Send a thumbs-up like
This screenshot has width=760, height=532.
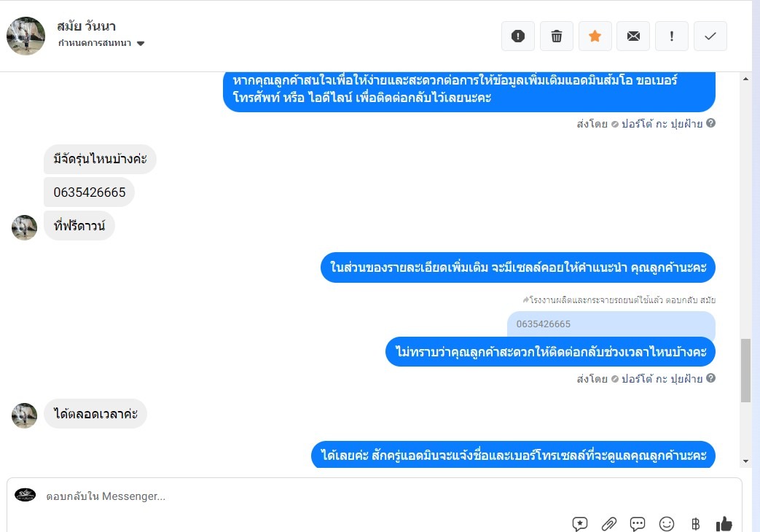point(724,524)
